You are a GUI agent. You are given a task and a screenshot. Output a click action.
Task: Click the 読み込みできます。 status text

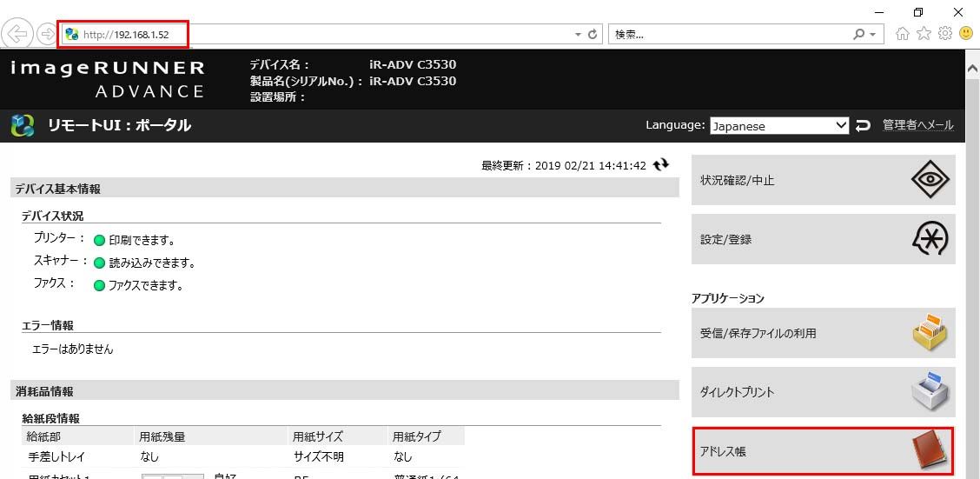coord(152,263)
